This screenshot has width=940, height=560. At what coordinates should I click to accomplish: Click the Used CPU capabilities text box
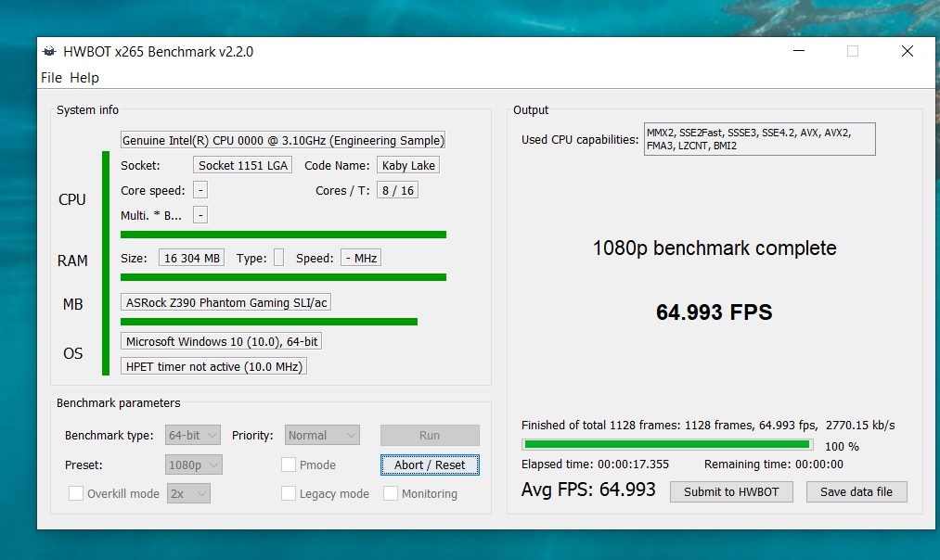click(760, 139)
